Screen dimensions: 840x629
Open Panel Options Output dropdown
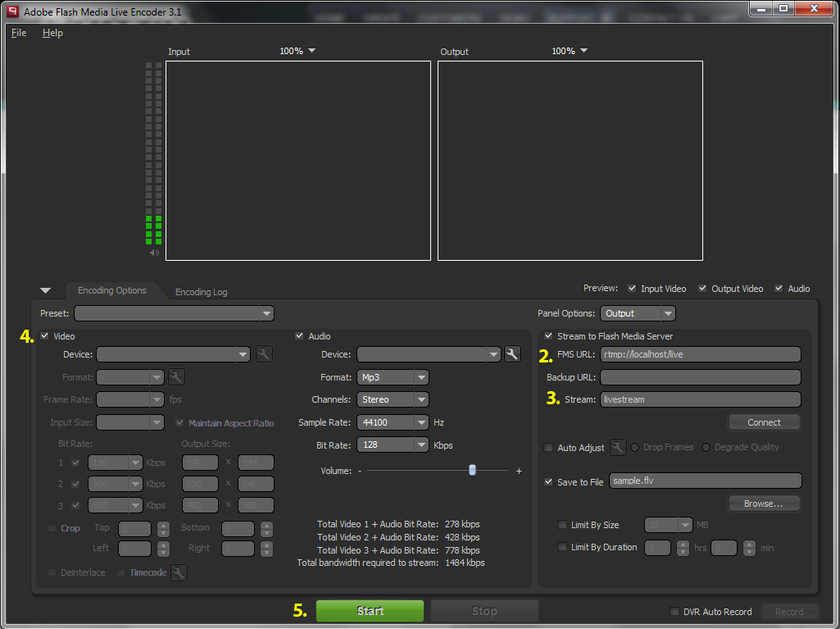point(638,313)
